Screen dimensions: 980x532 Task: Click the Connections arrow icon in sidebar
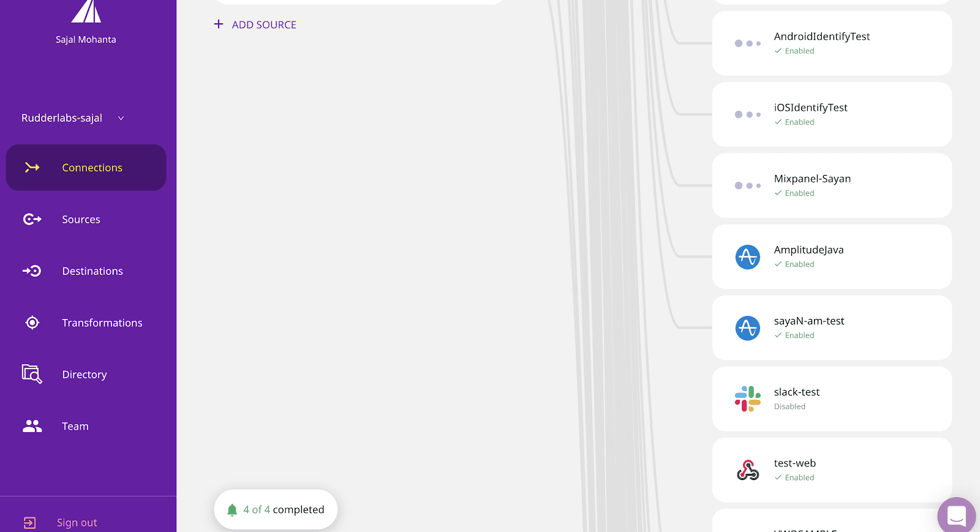tap(32, 168)
